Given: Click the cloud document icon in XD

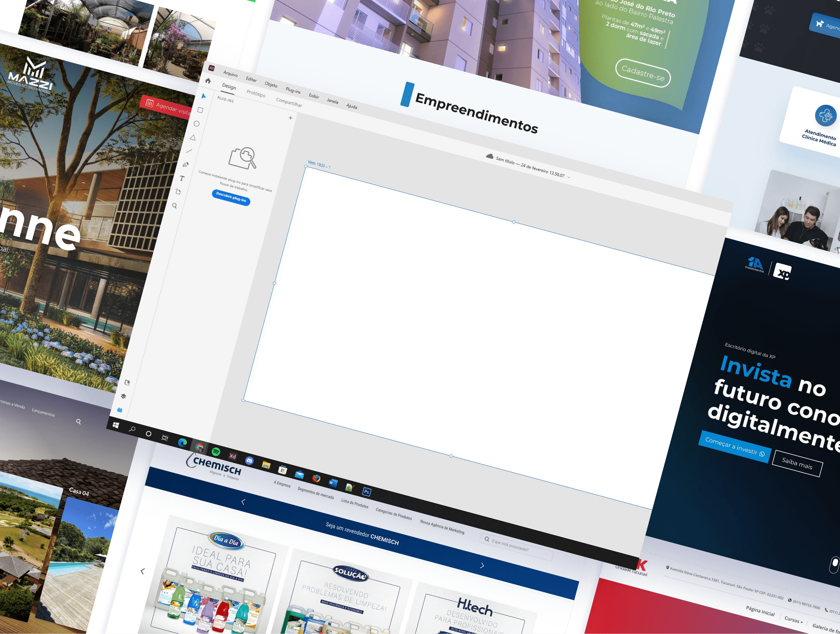Looking at the screenshot, I should [490, 156].
